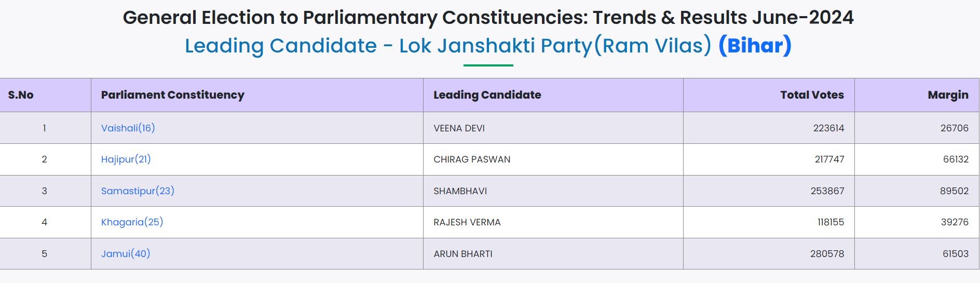This screenshot has width=980, height=283.
Task: Click the Bihar state name in heading
Action: click(x=755, y=46)
